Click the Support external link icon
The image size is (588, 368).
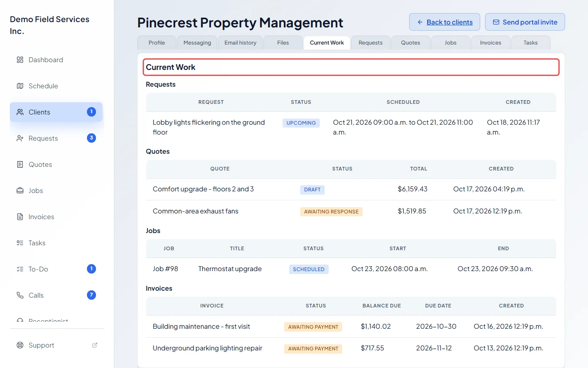point(95,345)
